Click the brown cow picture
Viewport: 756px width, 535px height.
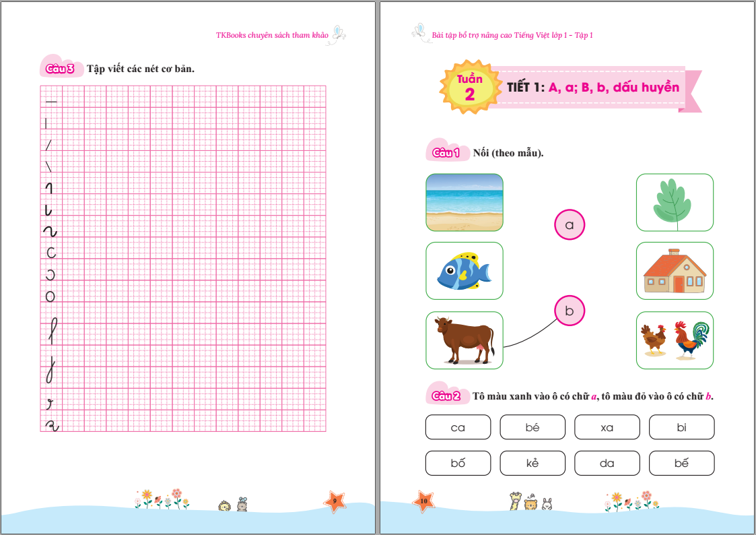click(x=465, y=340)
